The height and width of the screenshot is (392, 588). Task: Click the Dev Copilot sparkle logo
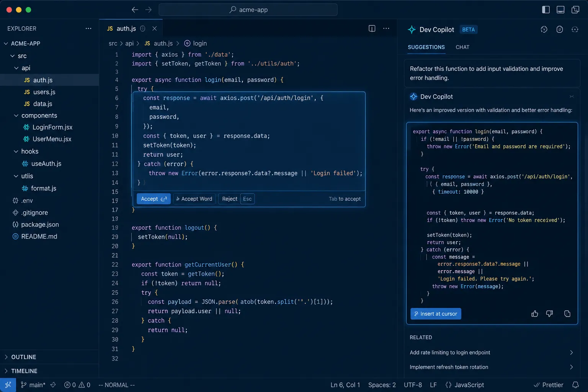click(412, 29)
